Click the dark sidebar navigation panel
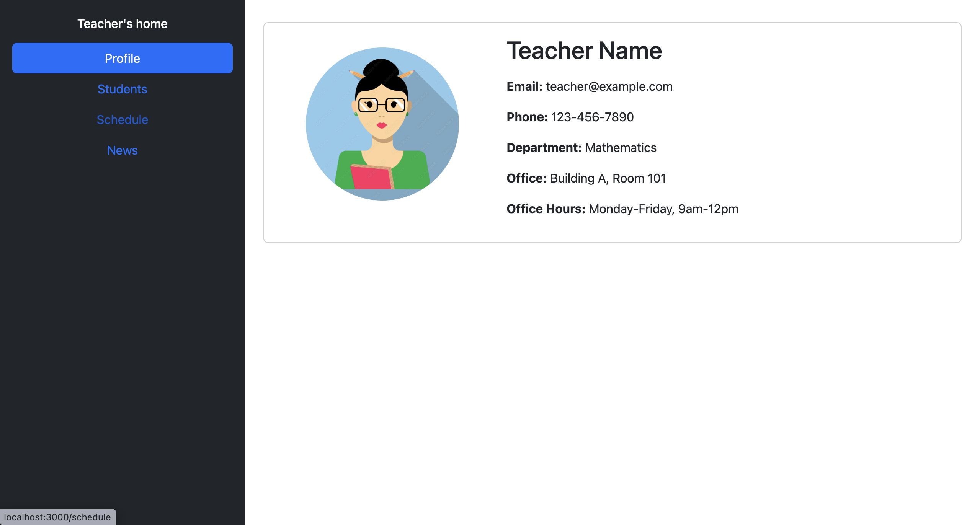Viewport: 980px width, 525px height. tap(122, 306)
